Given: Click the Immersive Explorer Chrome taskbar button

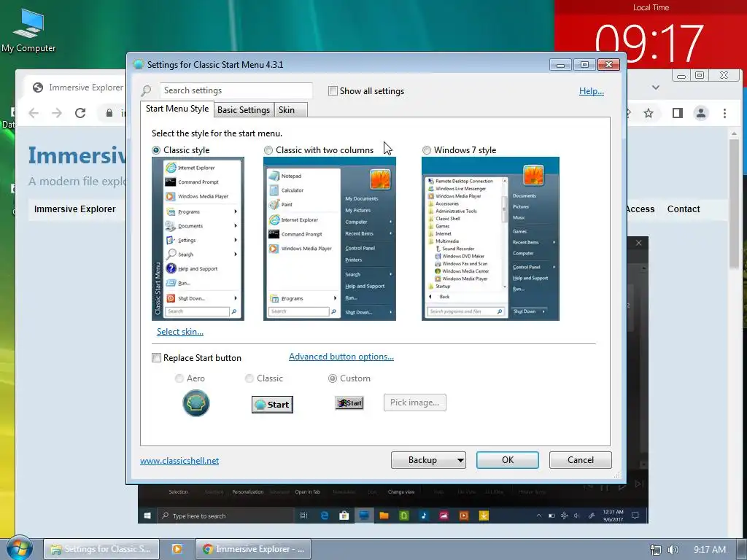Looking at the screenshot, I should click(x=253, y=549).
